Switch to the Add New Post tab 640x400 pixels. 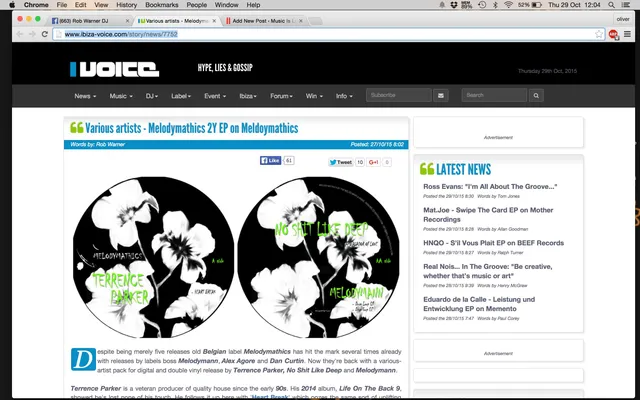click(x=263, y=21)
